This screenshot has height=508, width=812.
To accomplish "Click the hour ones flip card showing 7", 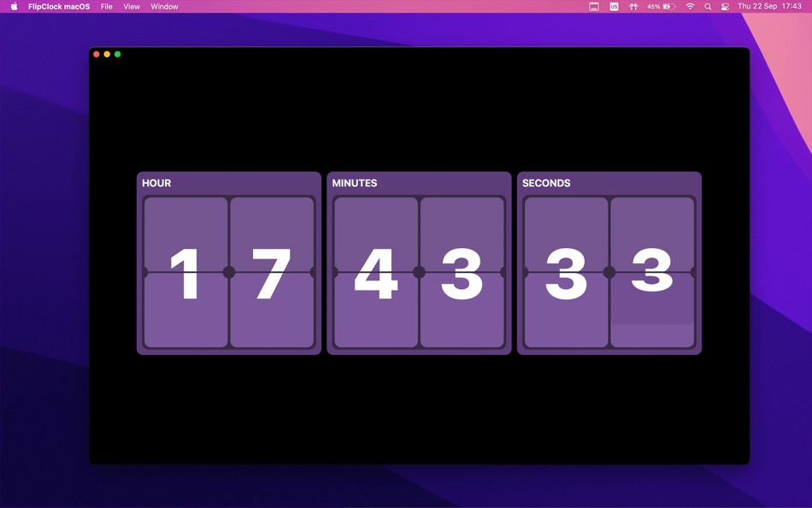I will point(272,272).
